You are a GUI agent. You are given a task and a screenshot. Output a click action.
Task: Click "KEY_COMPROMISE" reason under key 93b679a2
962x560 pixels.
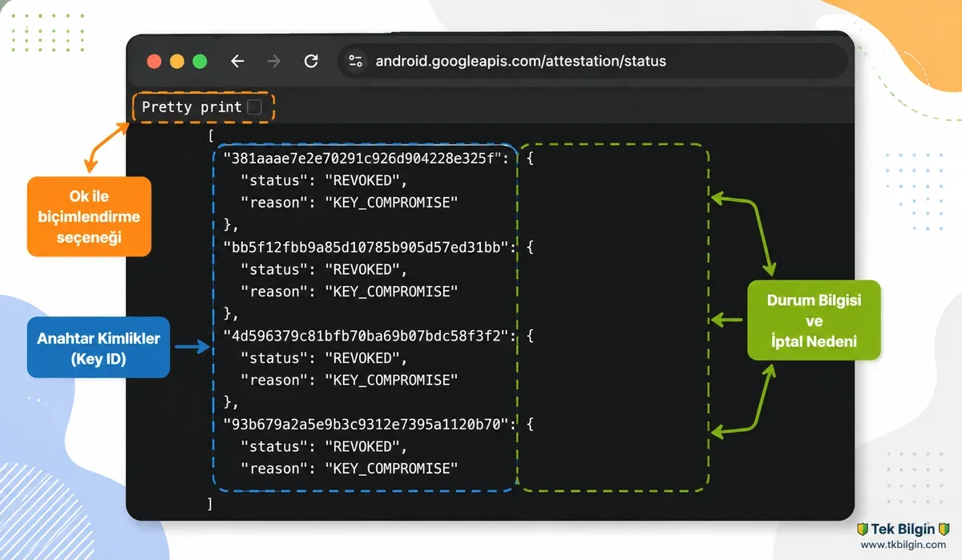pos(391,468)
